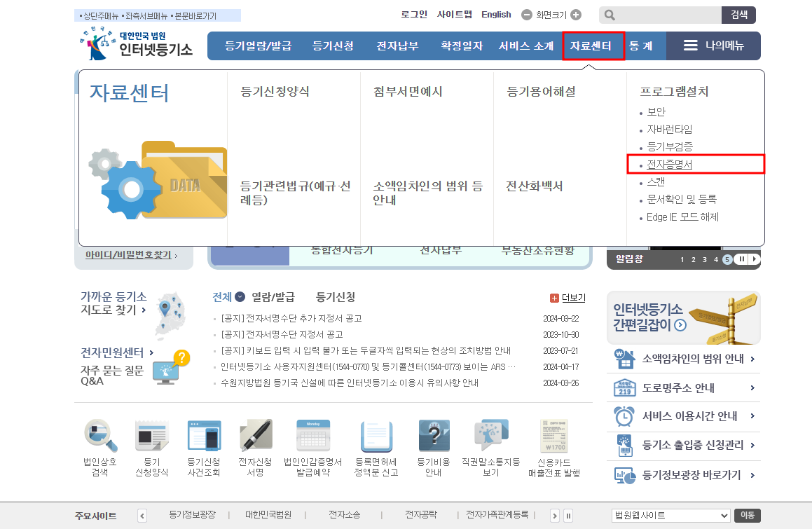Advance the 알림창 banner to next
This screenshot has width=812, height=529.
(754, 259)
